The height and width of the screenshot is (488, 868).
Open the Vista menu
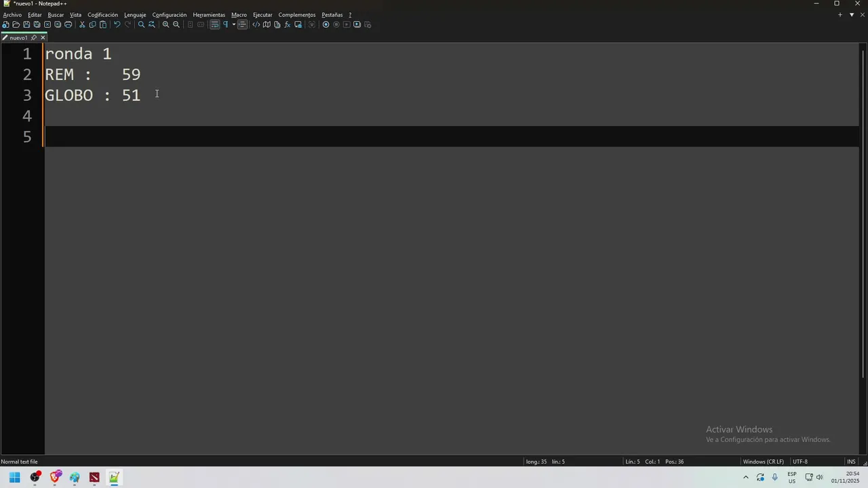[x=75, y=15]
